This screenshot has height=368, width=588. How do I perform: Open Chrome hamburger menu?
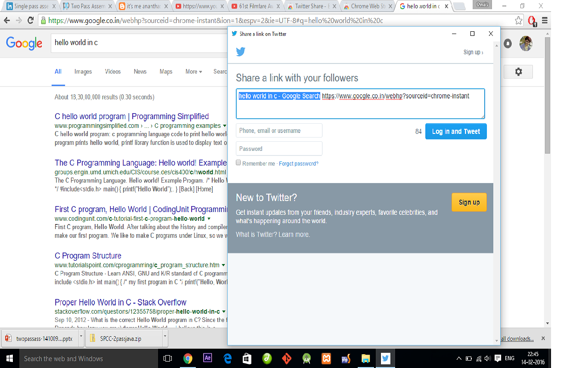coord(545,20)
